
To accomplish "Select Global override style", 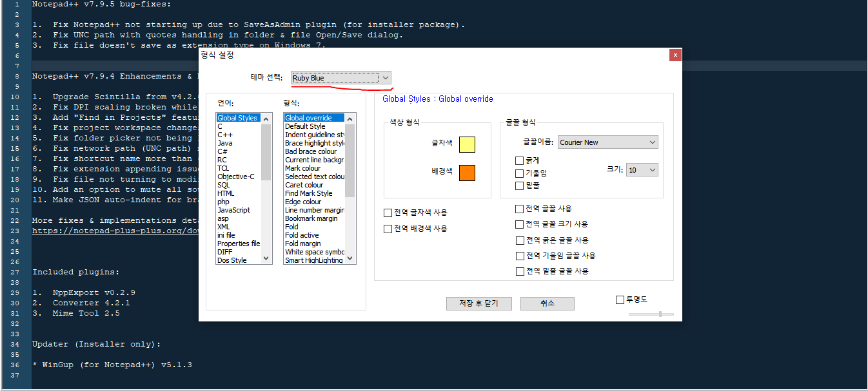I will pos(314,118).
